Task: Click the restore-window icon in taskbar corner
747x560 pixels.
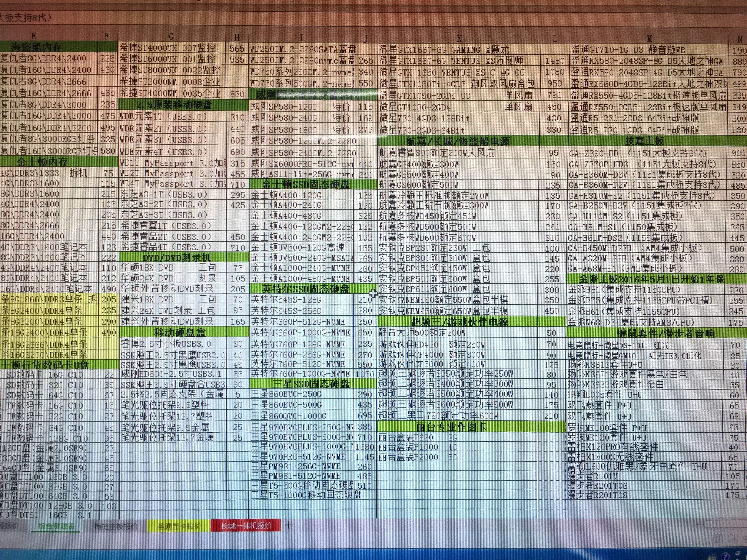Action: point(738,553)
